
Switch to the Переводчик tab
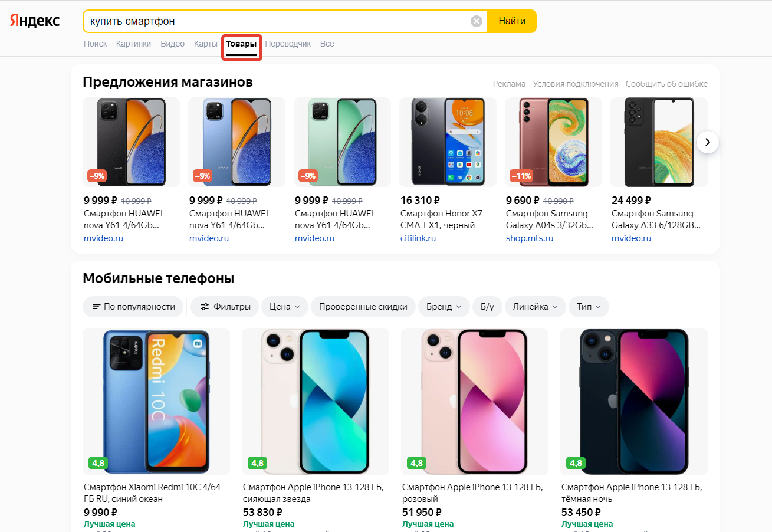click(x=288, y=44)
